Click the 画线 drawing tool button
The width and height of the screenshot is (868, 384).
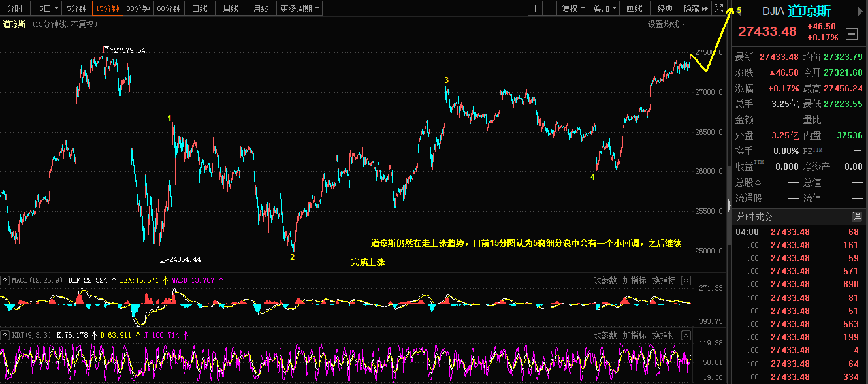point(634,8)
